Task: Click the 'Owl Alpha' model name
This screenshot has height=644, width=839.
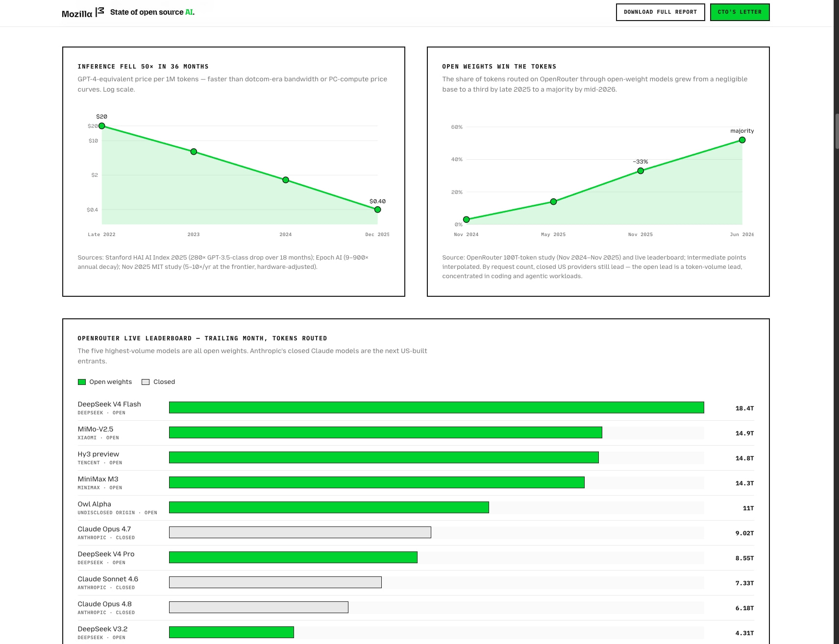Action: [95, 504]
